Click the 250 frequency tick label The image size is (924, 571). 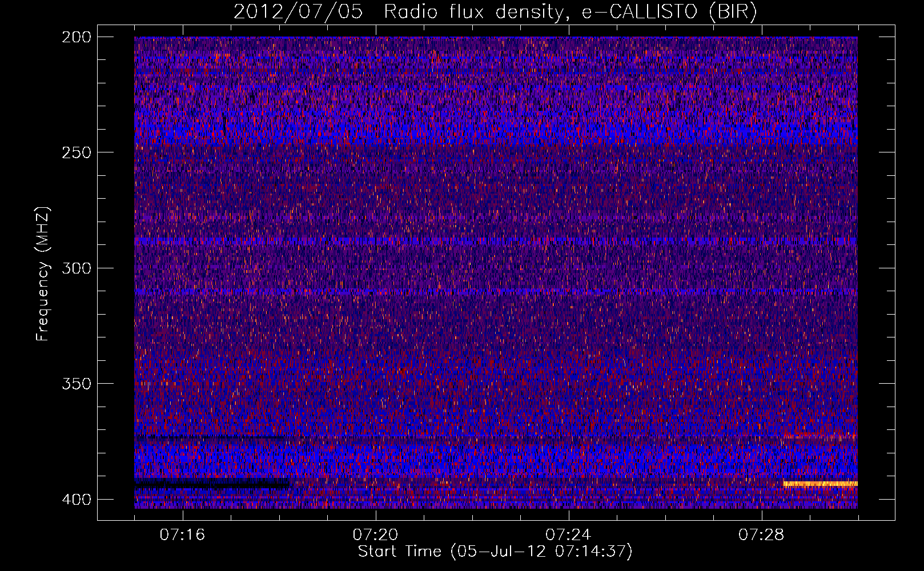coord(77,152)
